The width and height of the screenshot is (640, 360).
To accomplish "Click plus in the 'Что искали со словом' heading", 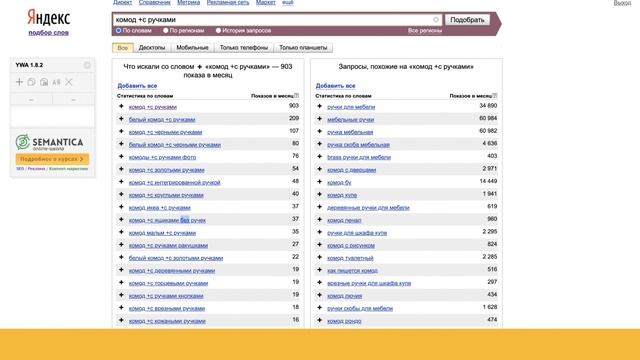I will (x=200, y=67).
